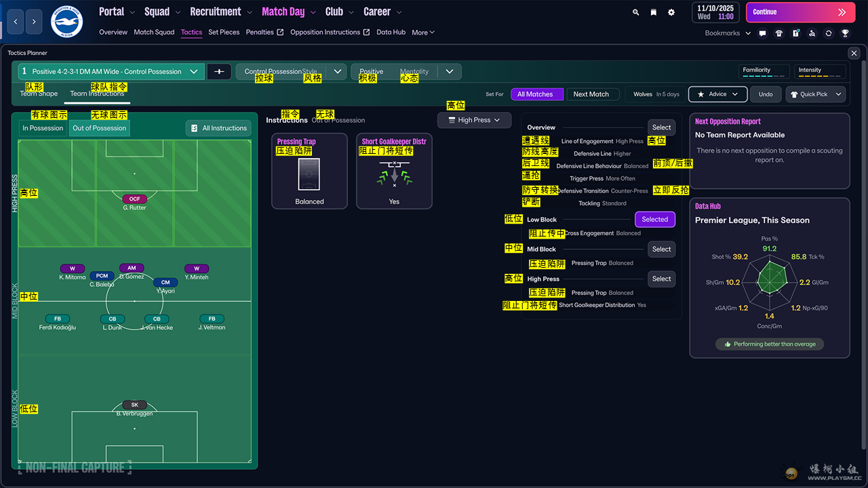
Task: Open the messages speech bubble icon
Action: (762, 33)
